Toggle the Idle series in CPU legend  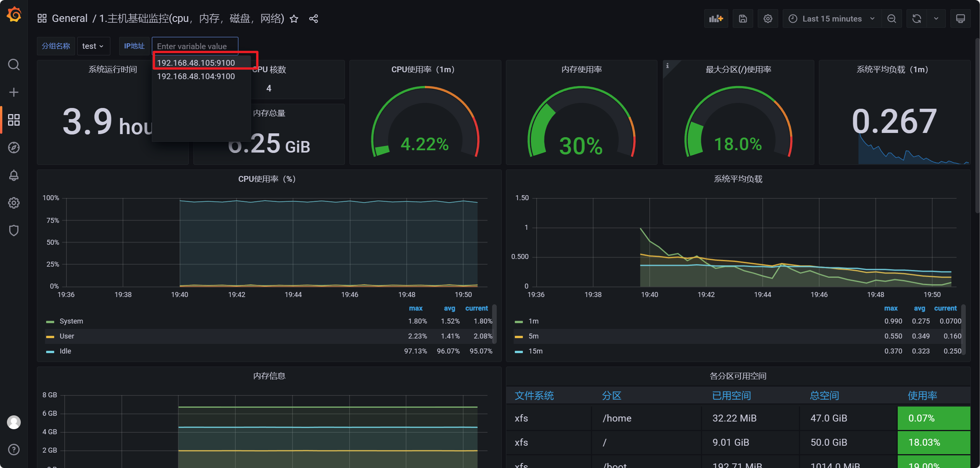coord(65,351)
